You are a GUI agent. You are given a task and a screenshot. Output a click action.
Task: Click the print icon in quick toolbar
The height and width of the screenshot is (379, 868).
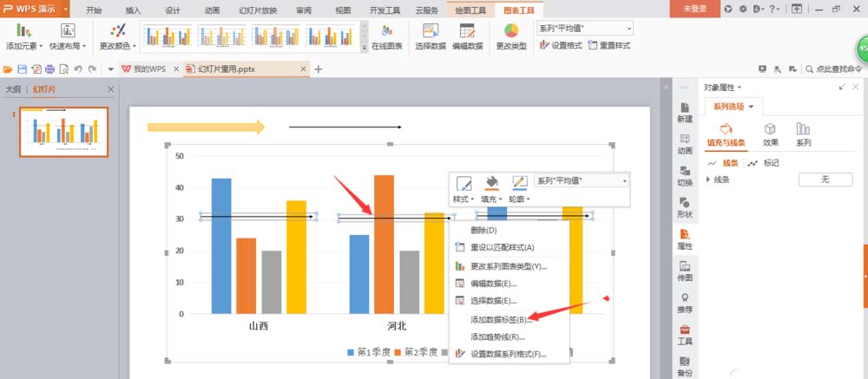tap(49, 69)
